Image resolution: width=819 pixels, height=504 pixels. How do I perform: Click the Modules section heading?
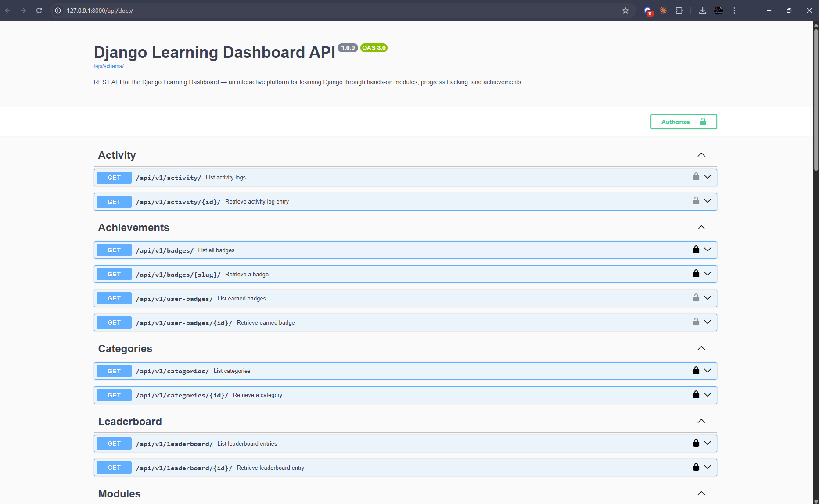[x=119, y=494]
